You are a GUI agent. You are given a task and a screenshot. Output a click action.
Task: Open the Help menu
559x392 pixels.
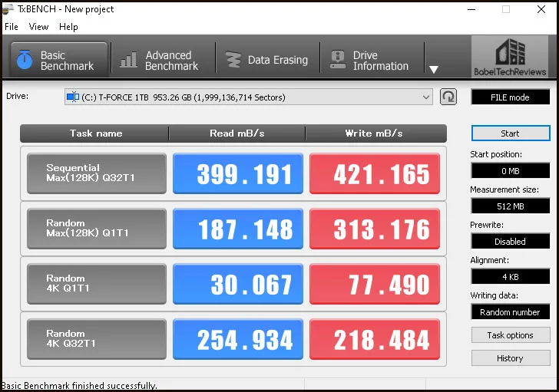tap(68, 27)
